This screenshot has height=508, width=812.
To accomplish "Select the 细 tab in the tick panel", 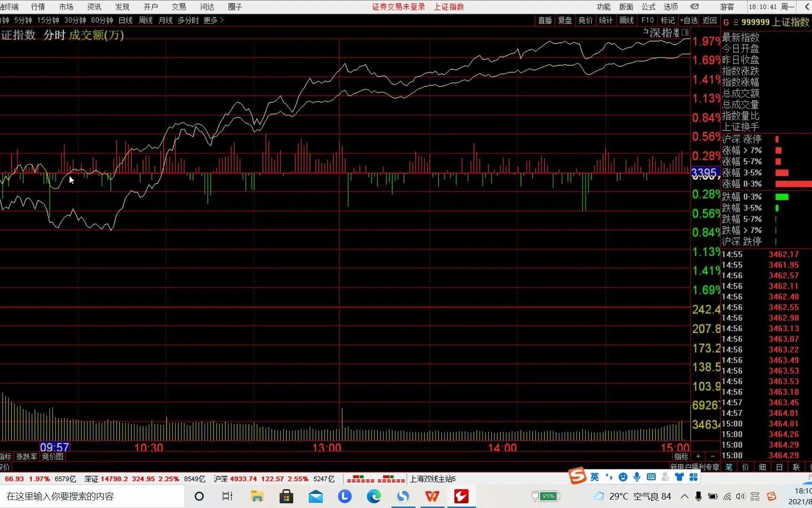I will pyautogui.click(x=763, y=467).
